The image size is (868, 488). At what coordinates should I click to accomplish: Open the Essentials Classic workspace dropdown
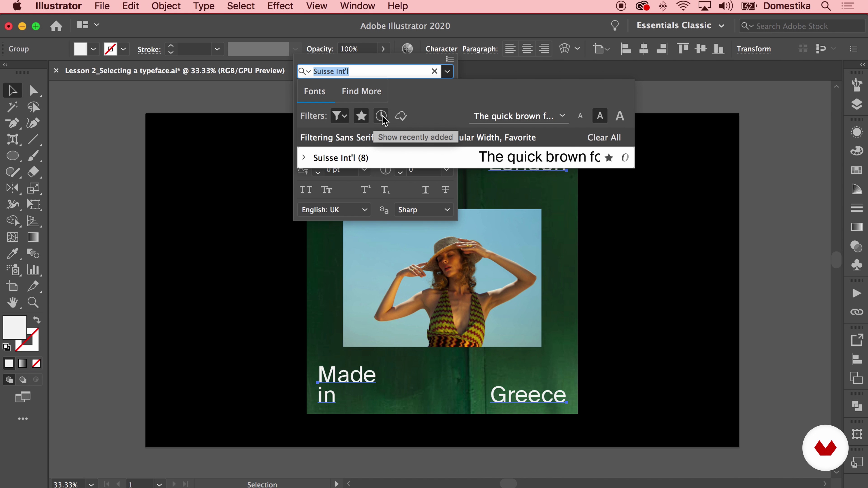[x=680, y=26]
